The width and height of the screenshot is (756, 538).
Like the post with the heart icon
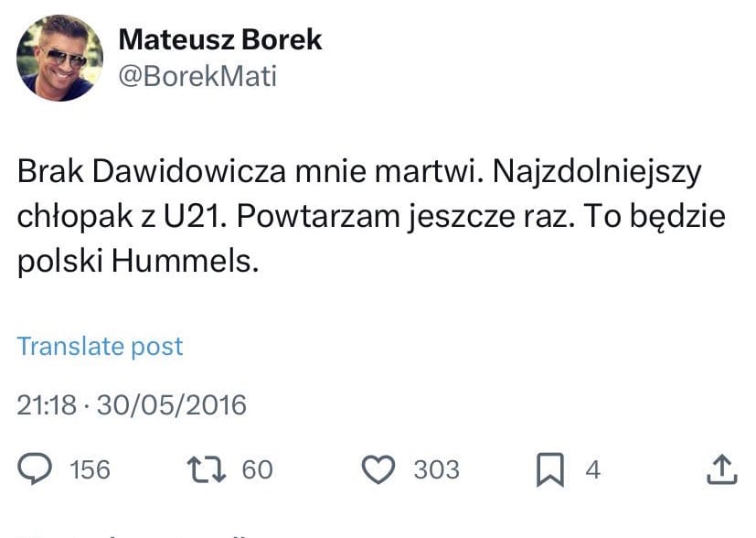tap(378, 469)
